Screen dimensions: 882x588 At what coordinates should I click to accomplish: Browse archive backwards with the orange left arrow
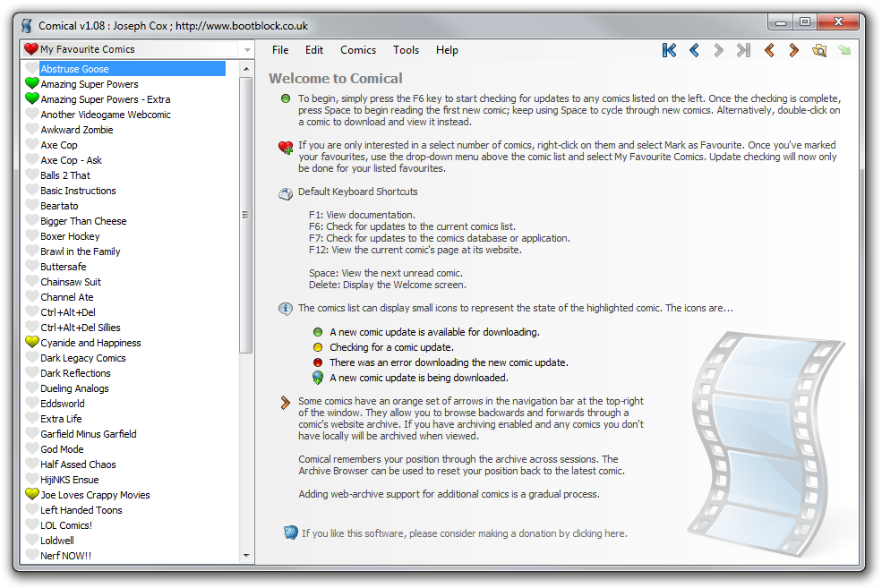(x=769, y=50)
